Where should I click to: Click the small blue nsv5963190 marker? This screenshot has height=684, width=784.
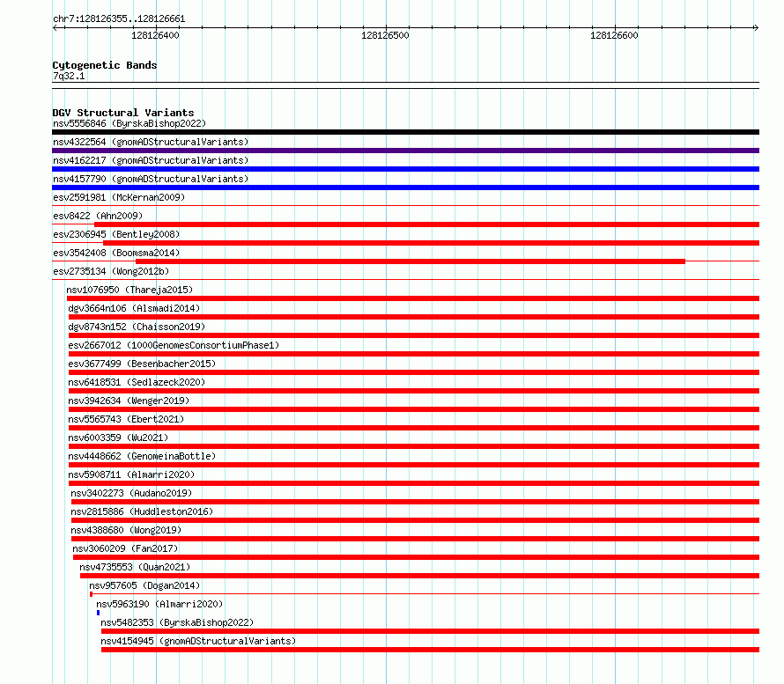(98, 613)
